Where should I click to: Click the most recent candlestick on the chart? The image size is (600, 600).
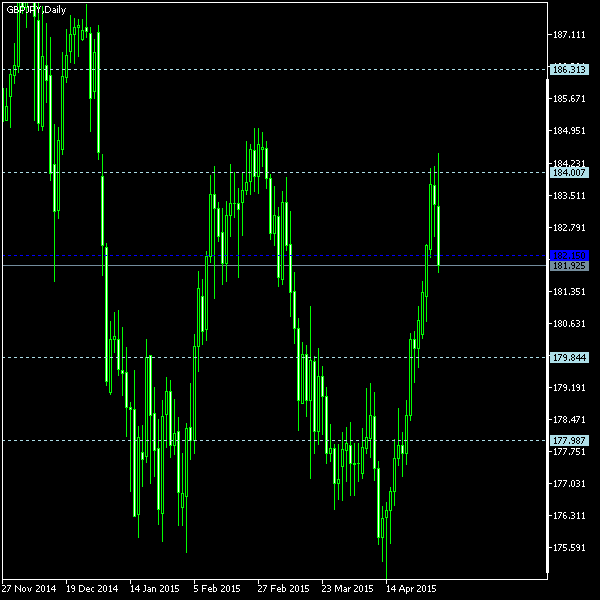coord(439,235)
